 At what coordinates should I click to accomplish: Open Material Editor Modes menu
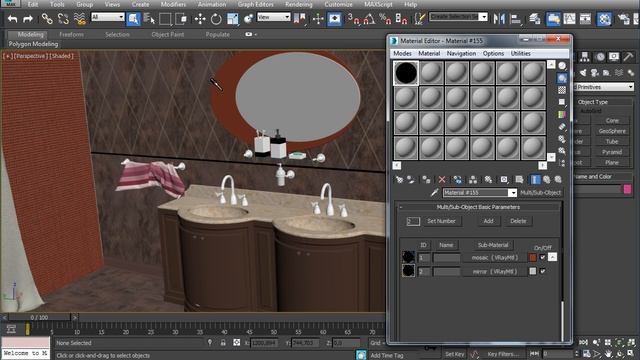coord(402,53)
